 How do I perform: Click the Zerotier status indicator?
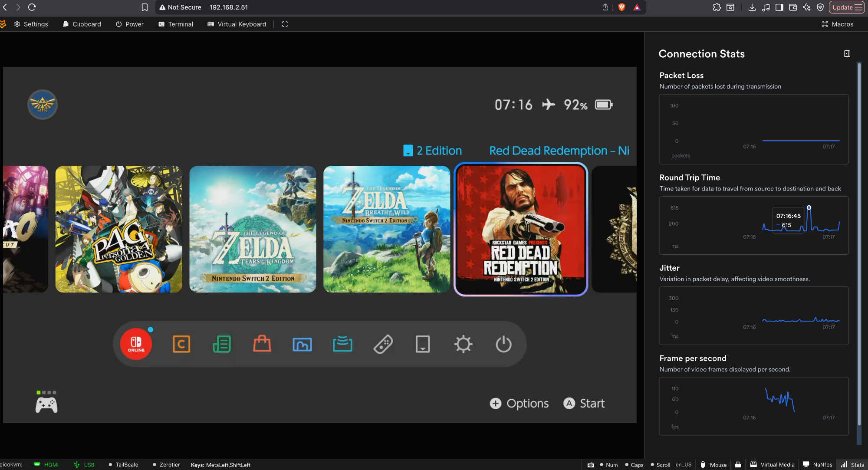tap(166, 465)
